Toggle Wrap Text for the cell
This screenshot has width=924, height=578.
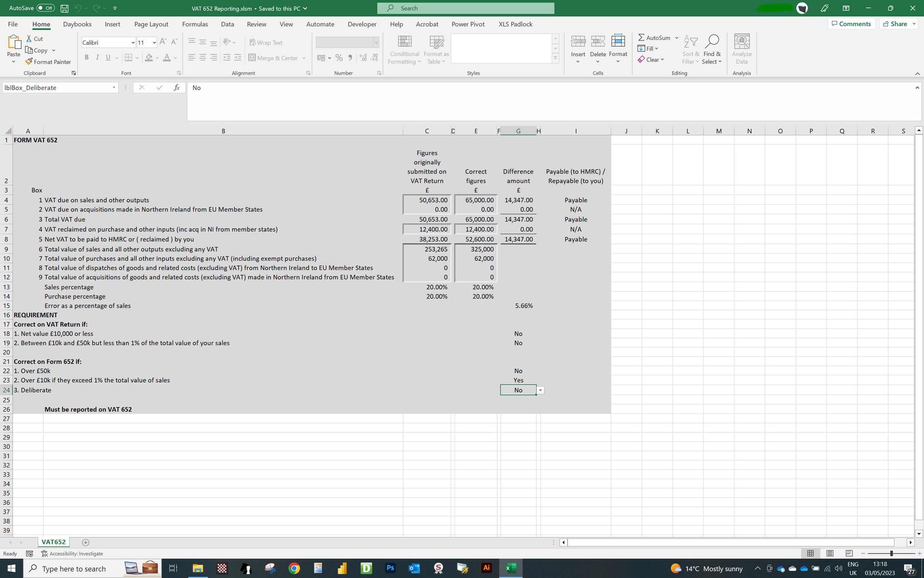click(266, 43)
